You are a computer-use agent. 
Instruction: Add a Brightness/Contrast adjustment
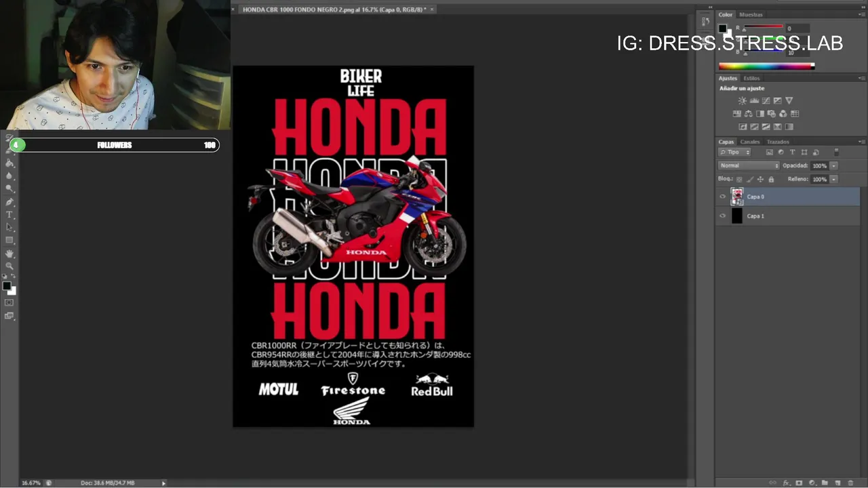(743, 100)
